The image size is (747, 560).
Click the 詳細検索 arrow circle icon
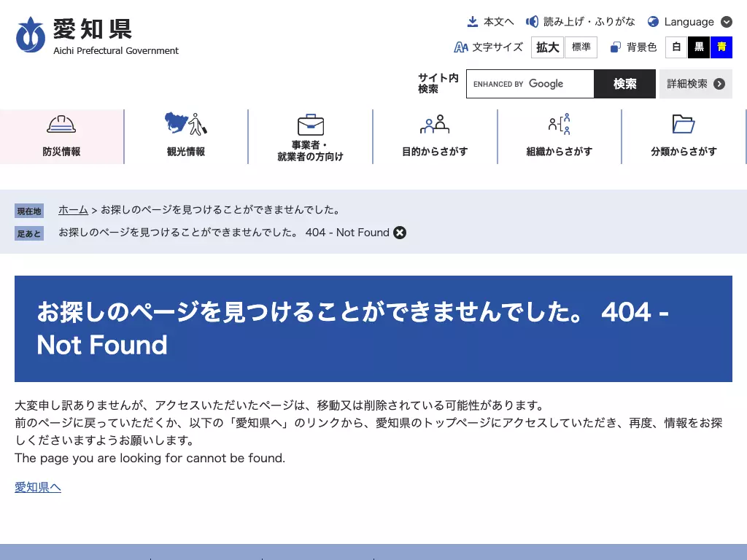(719, 84)
